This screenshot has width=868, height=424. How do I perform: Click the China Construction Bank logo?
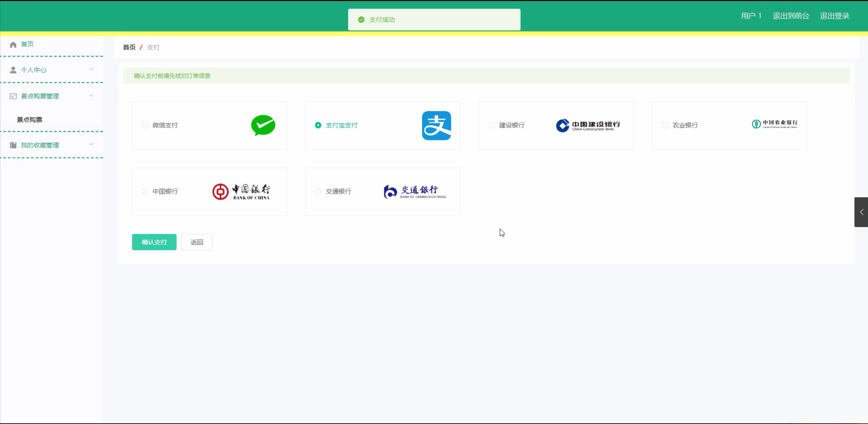click(588, 125)
